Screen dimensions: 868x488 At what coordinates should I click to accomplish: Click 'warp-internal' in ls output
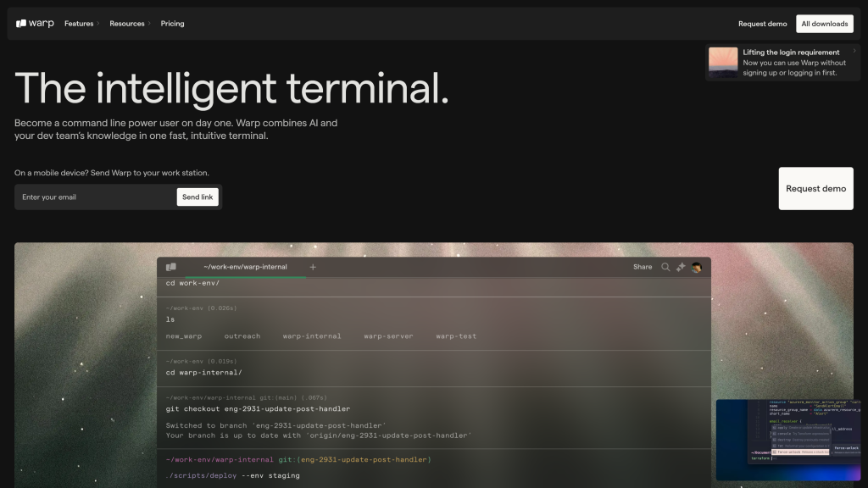tap(312, 335)
